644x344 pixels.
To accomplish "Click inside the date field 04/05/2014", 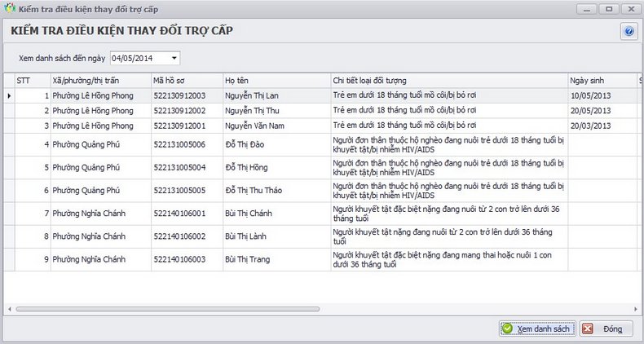I will 139,59.
